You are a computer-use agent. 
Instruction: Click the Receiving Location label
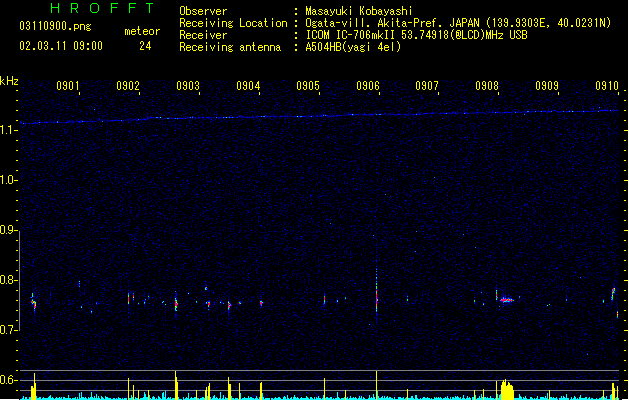coord(233,23)
